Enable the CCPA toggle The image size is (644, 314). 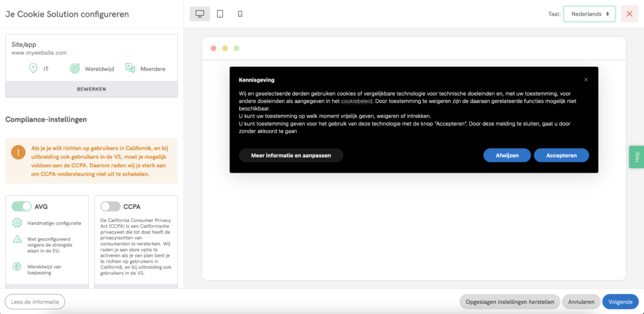[110, 206]
